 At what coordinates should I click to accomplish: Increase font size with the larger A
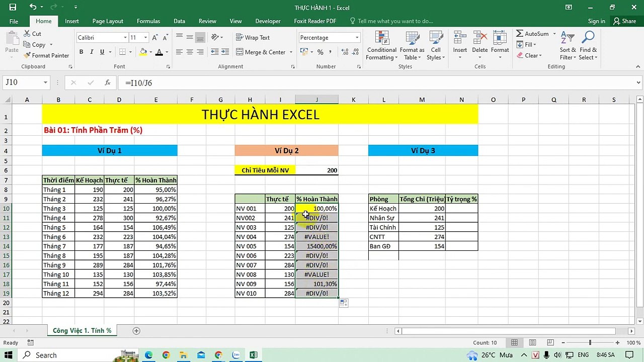(155, 38)
